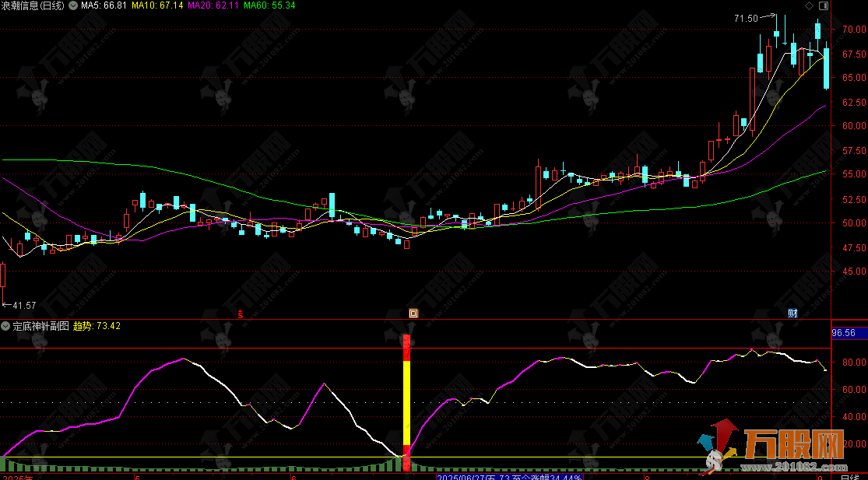Image resolution: width=868 pixels, height=480 pixels.
Task: Click the 41.57 low price annotation
Action: point(21,307)
